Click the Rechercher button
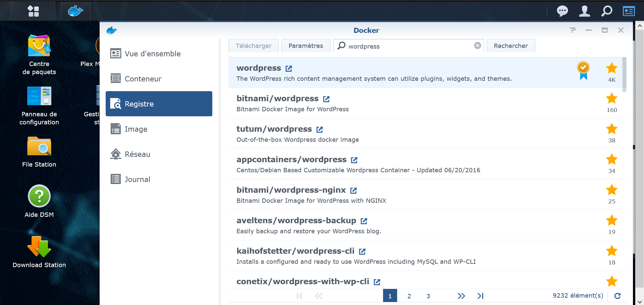 click(511, 46)
